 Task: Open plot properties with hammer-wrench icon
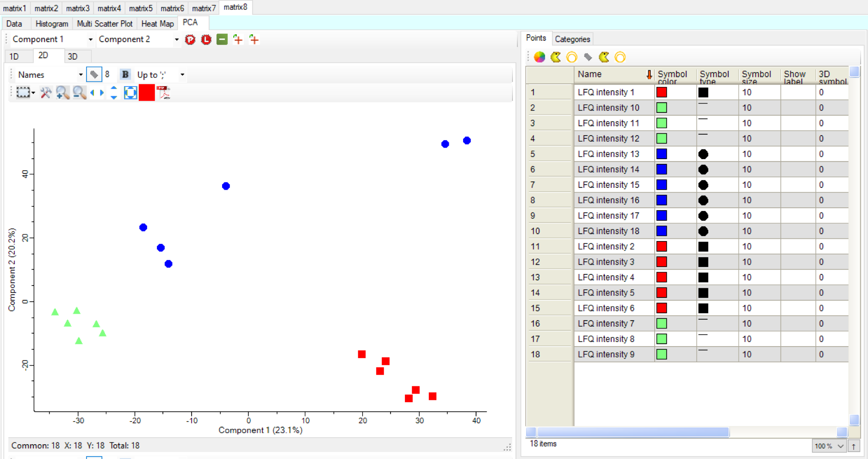(45, 93)
